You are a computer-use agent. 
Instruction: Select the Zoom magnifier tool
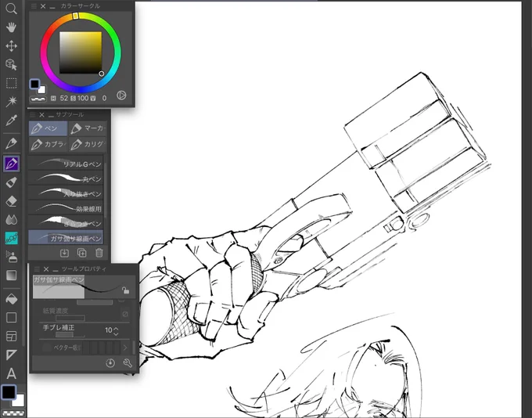[11, 9]
